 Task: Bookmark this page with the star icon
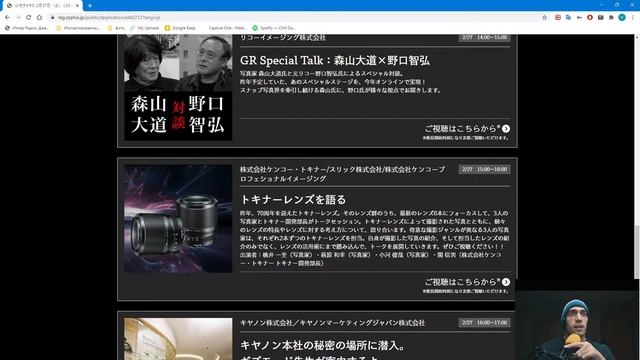point(544,18)
